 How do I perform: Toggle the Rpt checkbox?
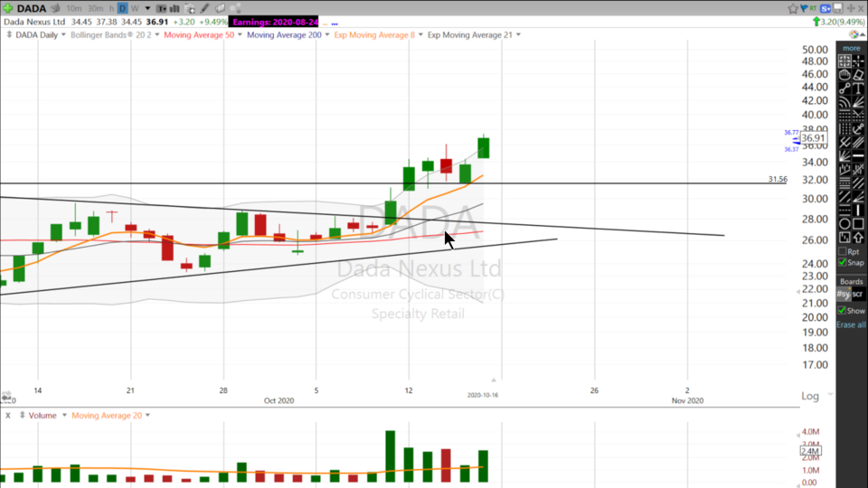843,252
